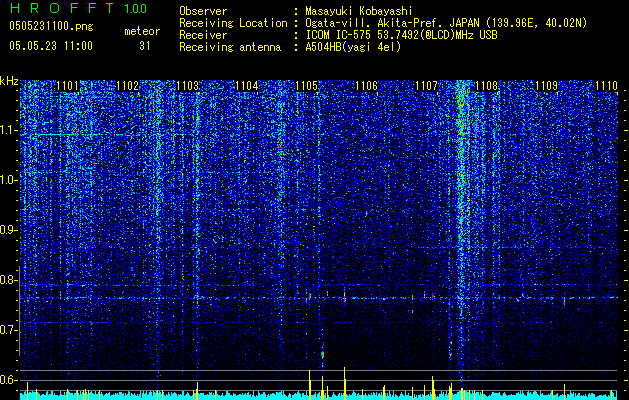Select the meteor count 31
Viewport: 629px width, 400px height.
click(144, 46)
